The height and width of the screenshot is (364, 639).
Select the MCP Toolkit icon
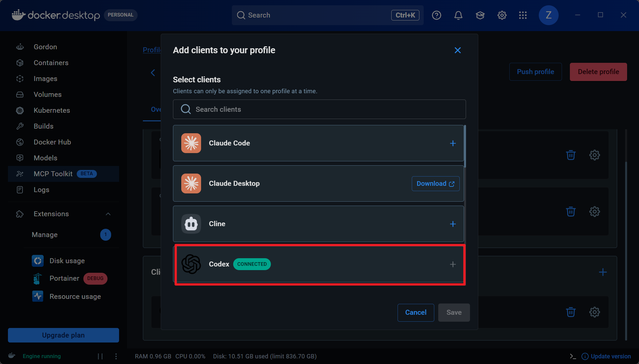tap(20, 174)
